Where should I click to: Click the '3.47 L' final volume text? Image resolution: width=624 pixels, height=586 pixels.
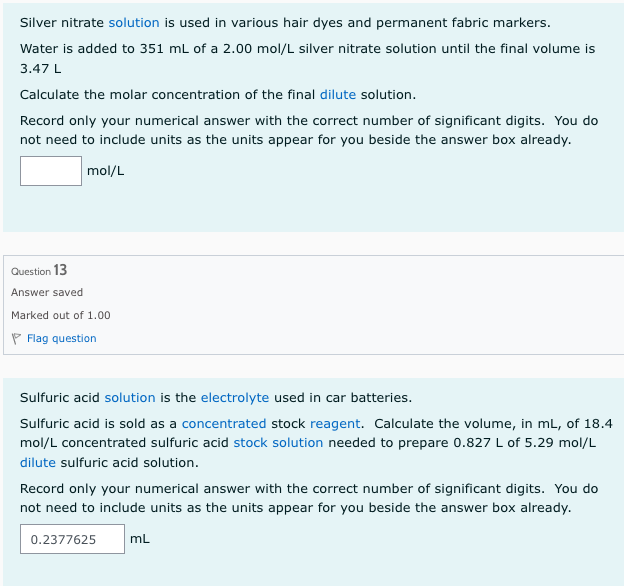(41, 68)
